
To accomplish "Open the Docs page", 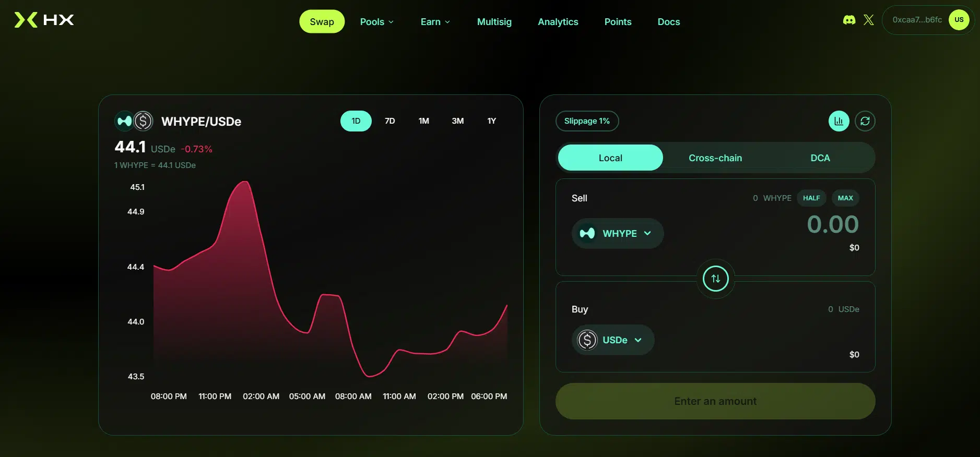I will point(669,22).
